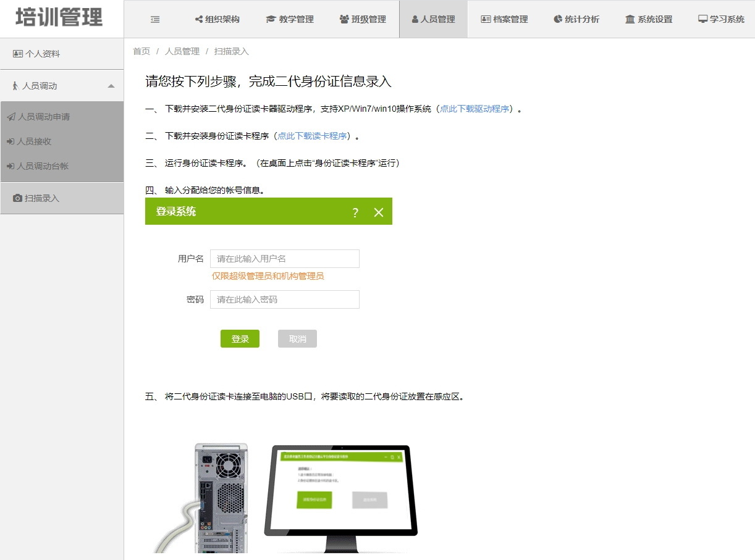Screen dimensions: 755x560
Task: Open 人员接收 sidebar item
Action: (34, 141)
